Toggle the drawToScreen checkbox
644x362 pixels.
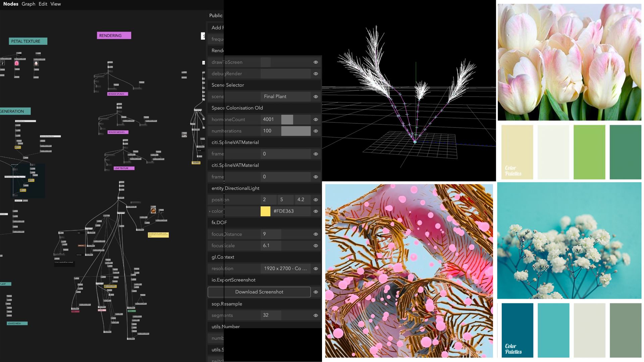tap(265, 62)
